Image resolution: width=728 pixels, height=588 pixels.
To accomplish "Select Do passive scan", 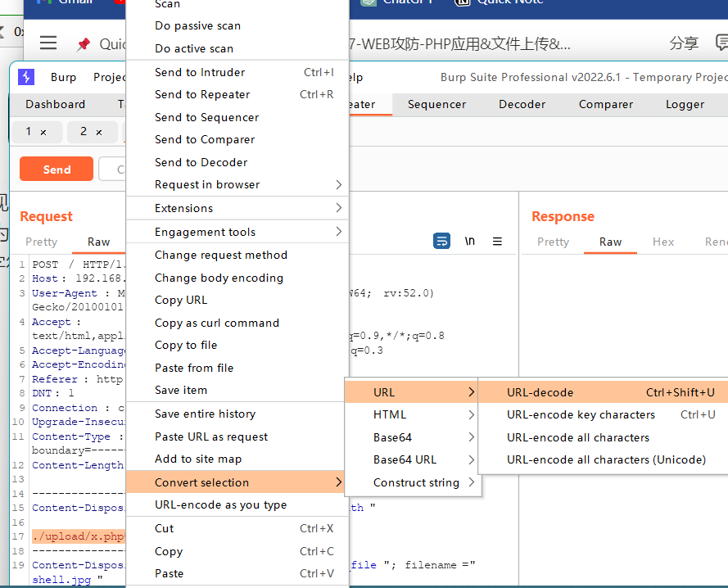I will point(237,25).
